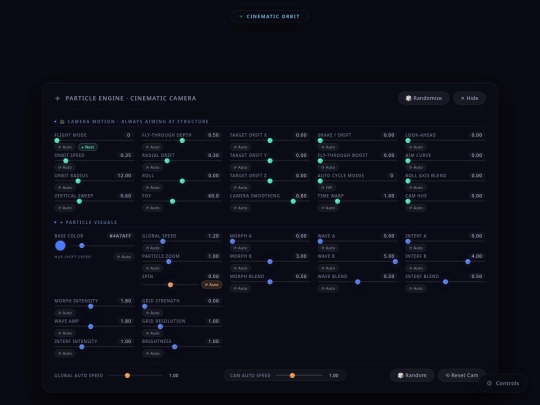Image resolution: width=540 pixels, height=405 pixels.
Task: Click the Wave Blend slider handle
Action: (358, 282)
